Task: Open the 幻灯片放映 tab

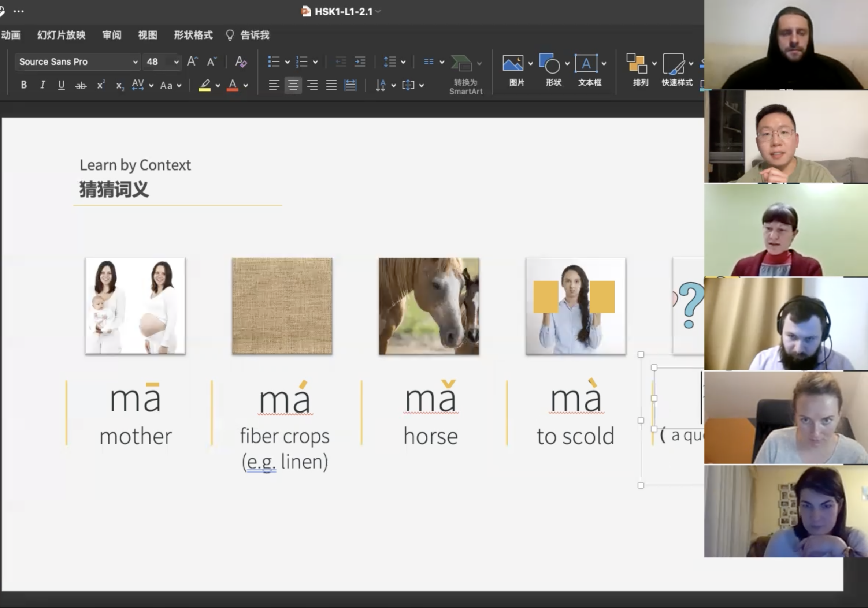Action: tap(61, 35)
